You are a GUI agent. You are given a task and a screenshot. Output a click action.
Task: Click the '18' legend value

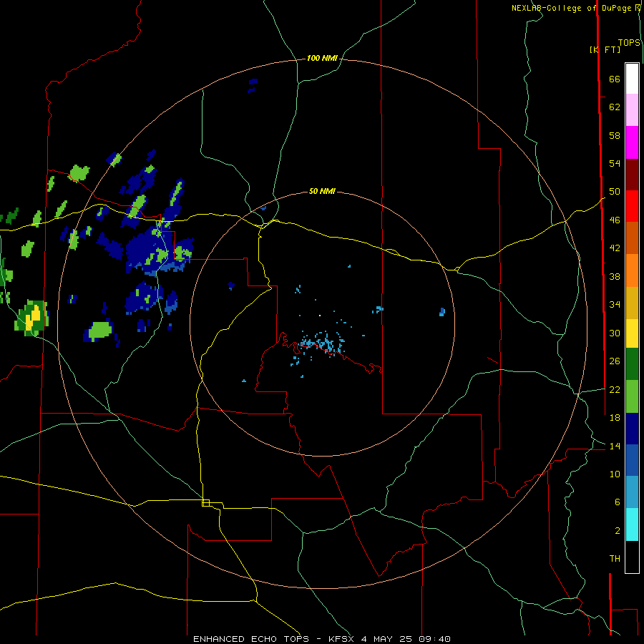coord(615,418)
